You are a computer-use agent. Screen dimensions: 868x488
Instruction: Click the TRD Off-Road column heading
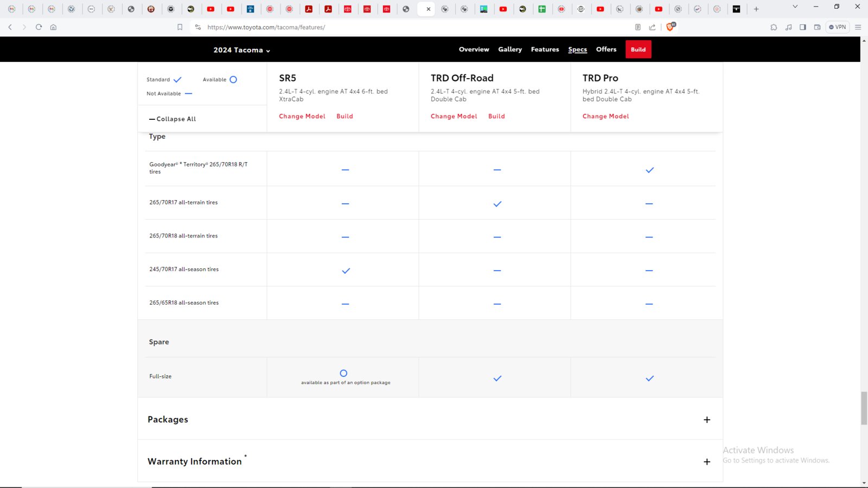[462, 78]
